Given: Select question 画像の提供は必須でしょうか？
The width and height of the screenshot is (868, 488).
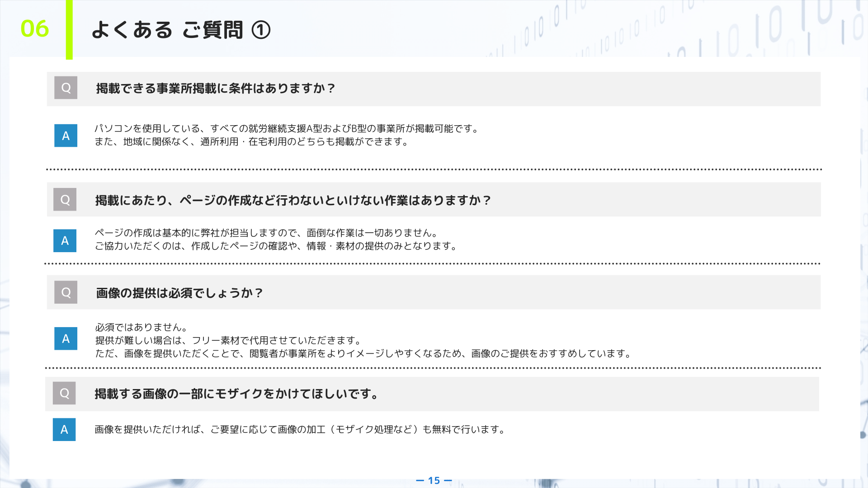Looking at the screenshot, I should point(179,293).
